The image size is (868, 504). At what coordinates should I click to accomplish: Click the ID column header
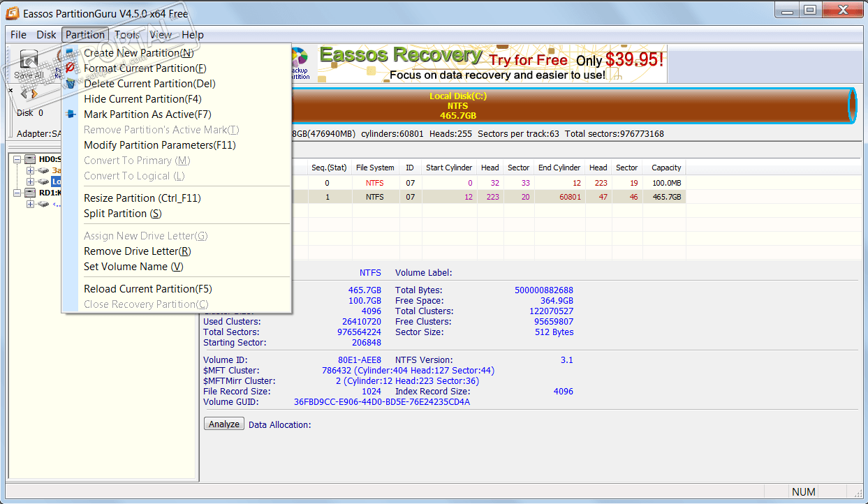click(x=410, y=168)
